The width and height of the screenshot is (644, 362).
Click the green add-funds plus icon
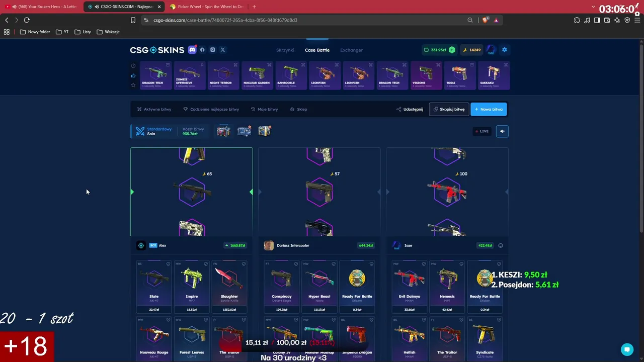tap(452, 50)
